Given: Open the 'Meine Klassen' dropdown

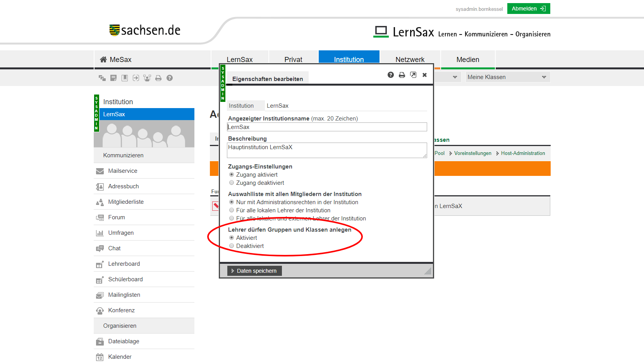Looking at the screenshot, I should click(x=508, y=77).
